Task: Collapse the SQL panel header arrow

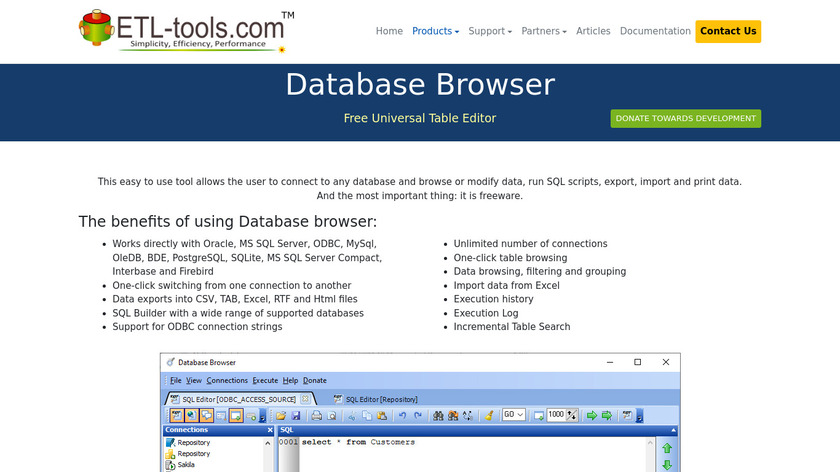Action: tap(673, 430)
